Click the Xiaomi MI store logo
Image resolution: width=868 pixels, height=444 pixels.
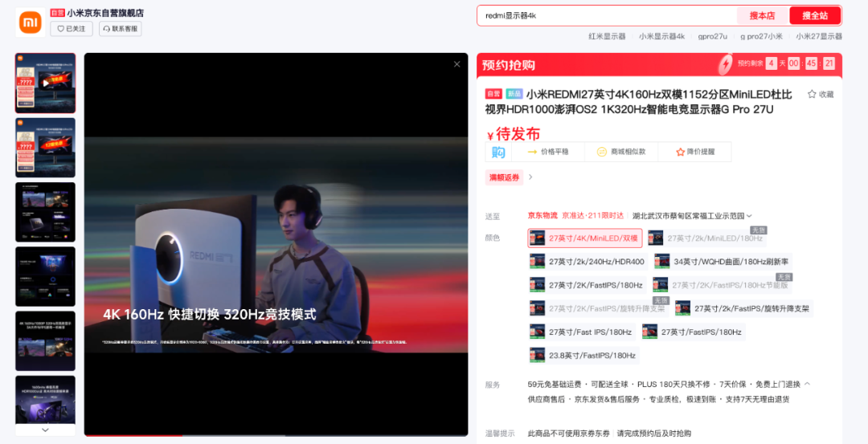30,22
